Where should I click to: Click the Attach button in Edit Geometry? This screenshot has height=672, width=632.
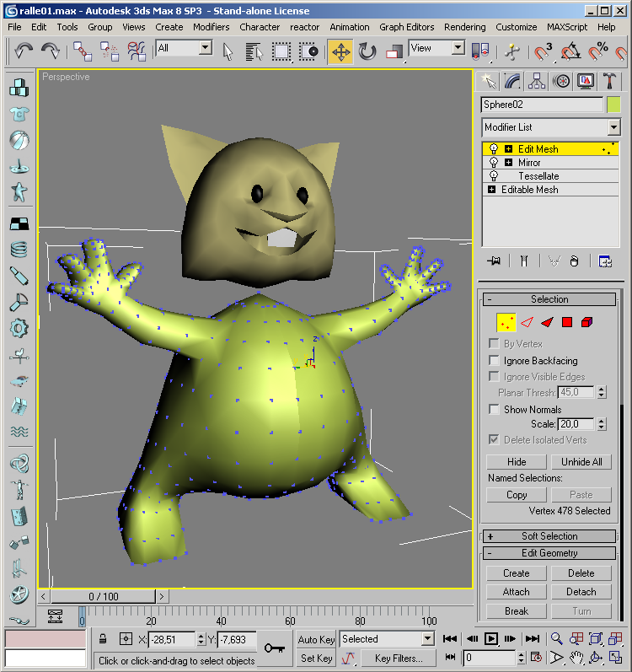tap(517, 592)
